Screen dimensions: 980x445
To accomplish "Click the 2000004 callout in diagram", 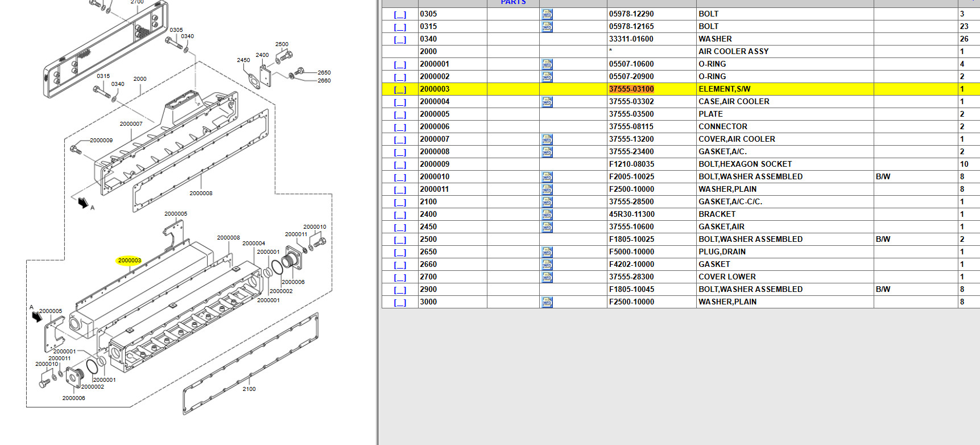I will coord(254,244).
